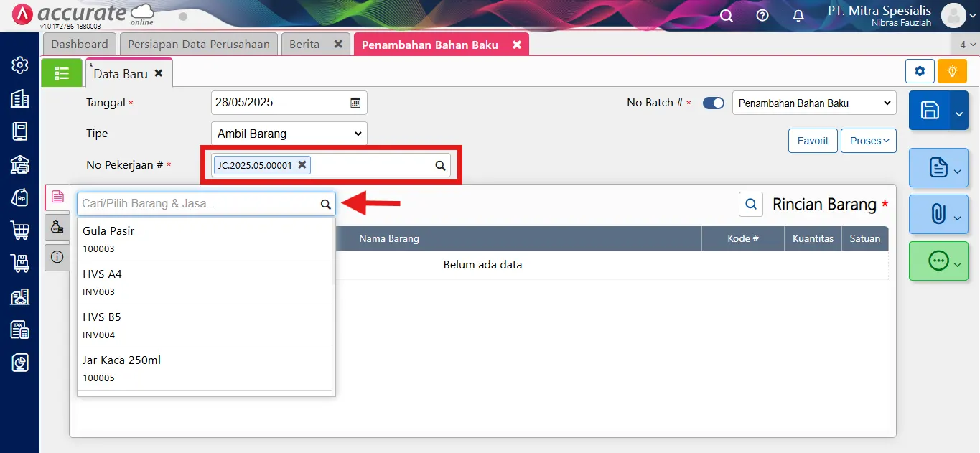
Task: Remove the JC.2025.05.00001 job tag
Action: pos(302,165)
